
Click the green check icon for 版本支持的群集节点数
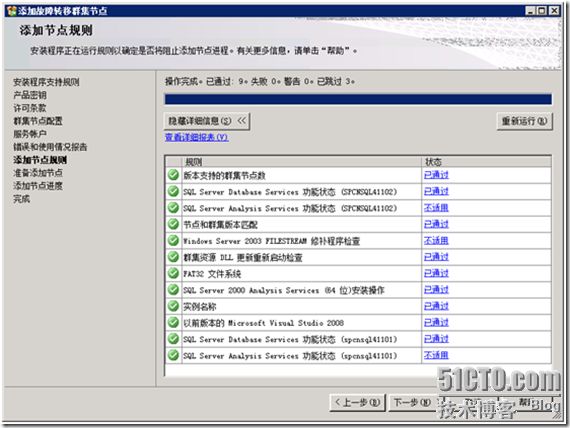[x=173, y=175]
